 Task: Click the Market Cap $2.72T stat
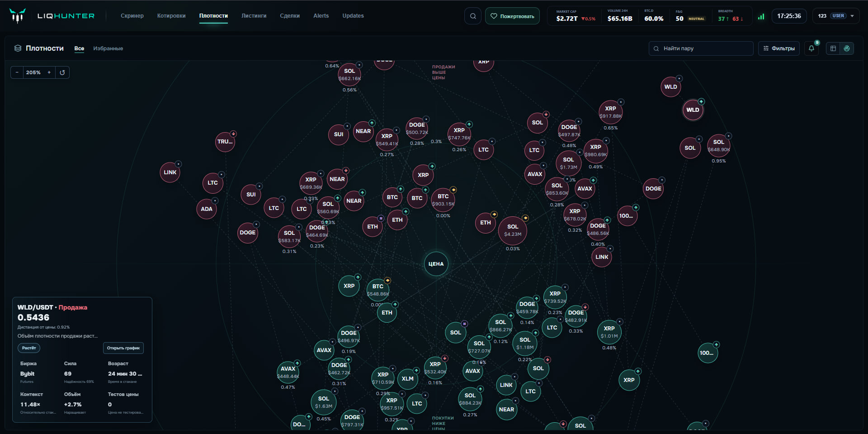click(x=576, y=16)
